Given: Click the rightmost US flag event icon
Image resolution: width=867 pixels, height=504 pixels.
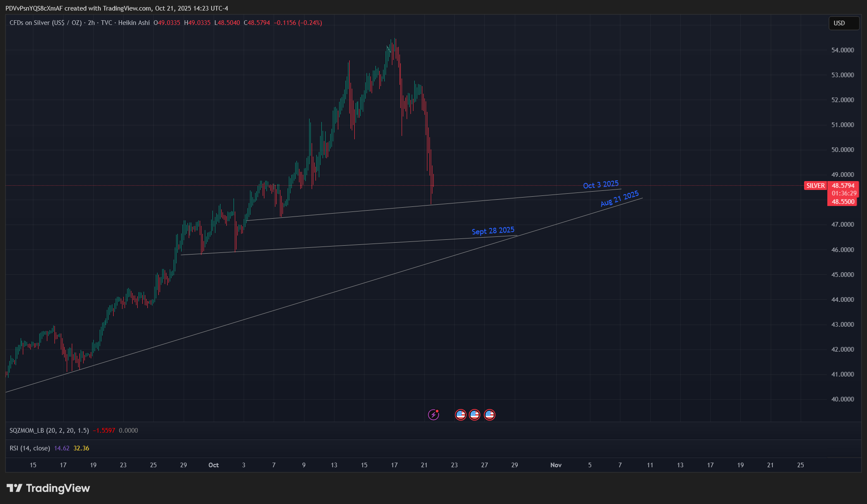Looking at the screenshot, I should 489,415.
